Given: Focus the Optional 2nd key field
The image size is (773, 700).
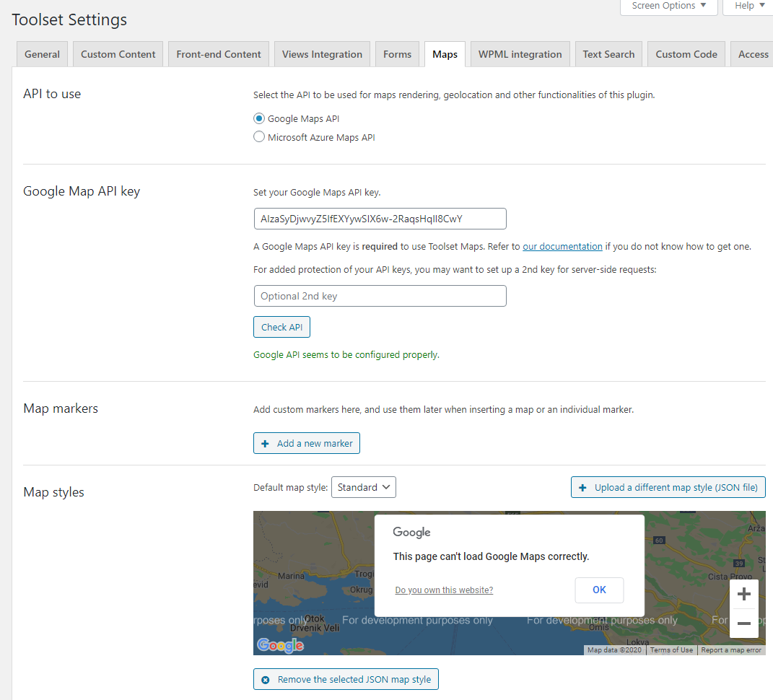Looking at the screenshot, I should 380,296.
